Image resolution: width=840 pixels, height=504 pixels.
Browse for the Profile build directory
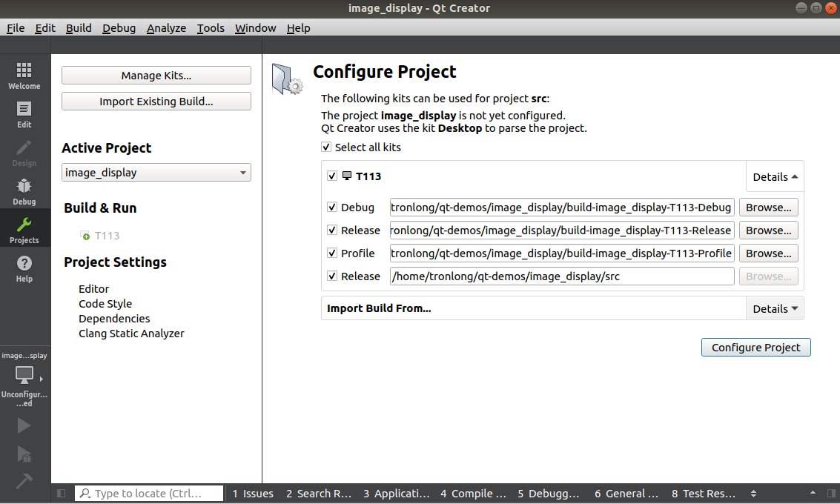tap(769, 253)
